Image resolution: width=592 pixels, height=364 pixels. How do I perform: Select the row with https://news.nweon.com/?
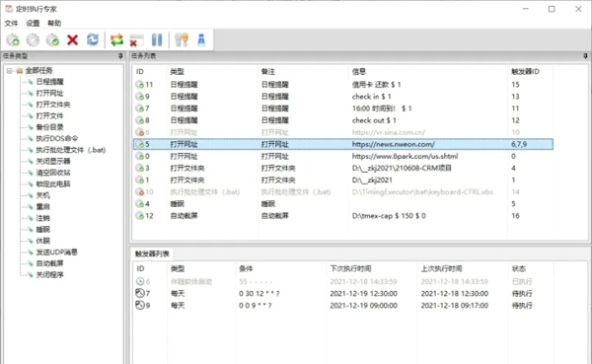click(343, 144)
